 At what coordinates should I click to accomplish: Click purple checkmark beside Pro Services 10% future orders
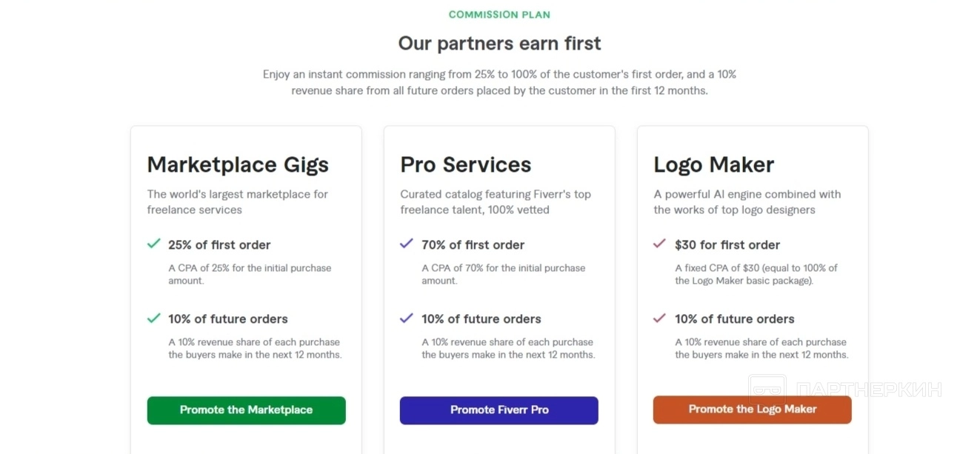pyautogui.click(x=407, y=318)
